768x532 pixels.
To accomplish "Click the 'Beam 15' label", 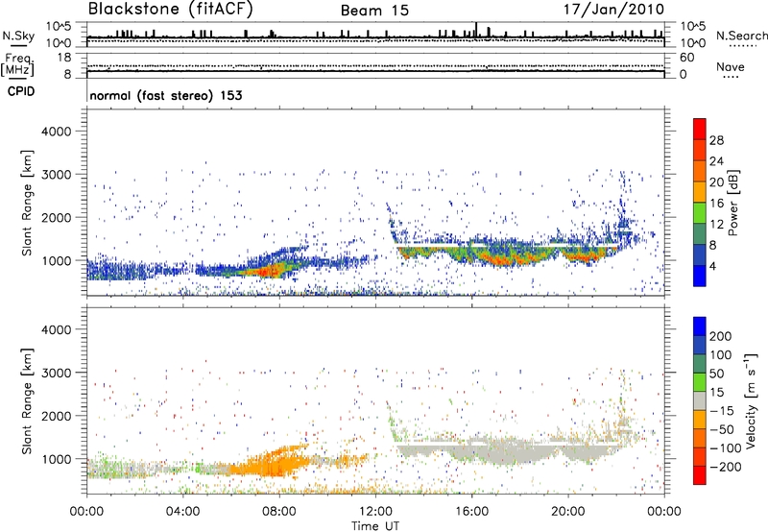I will (x=374, y=11).
